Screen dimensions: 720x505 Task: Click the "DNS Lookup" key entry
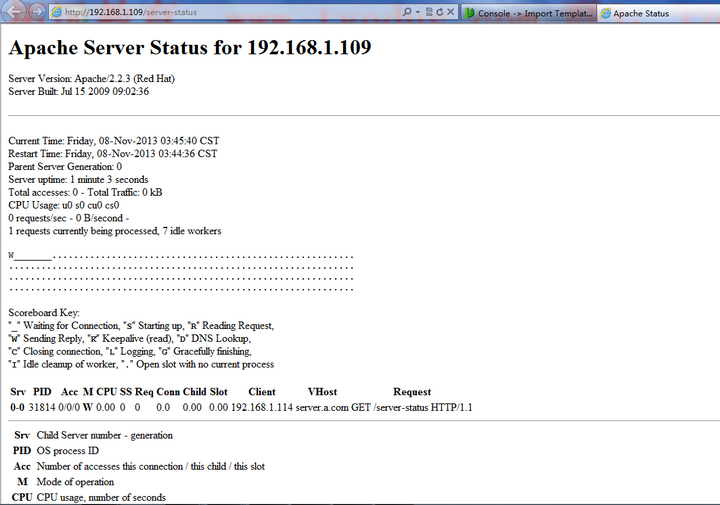click(214, 338)
